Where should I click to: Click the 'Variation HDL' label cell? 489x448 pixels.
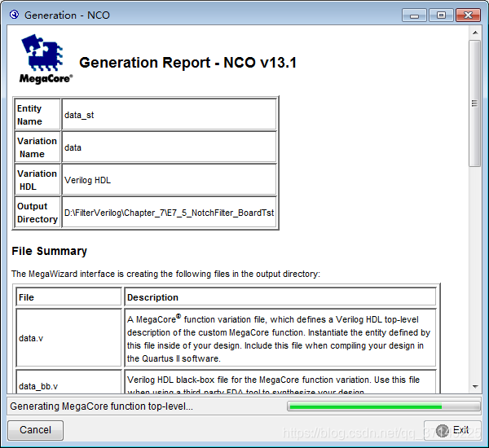point(37,180)
